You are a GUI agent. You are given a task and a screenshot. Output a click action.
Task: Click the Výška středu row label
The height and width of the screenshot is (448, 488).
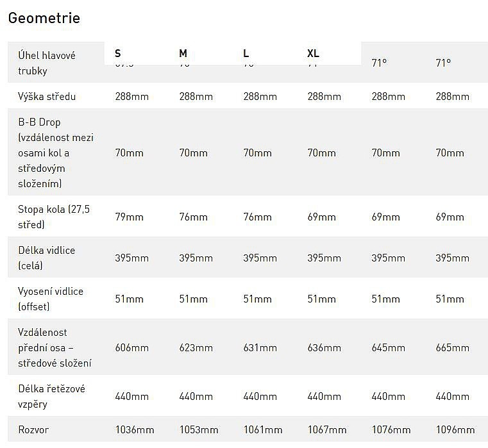tap(47, 97)
